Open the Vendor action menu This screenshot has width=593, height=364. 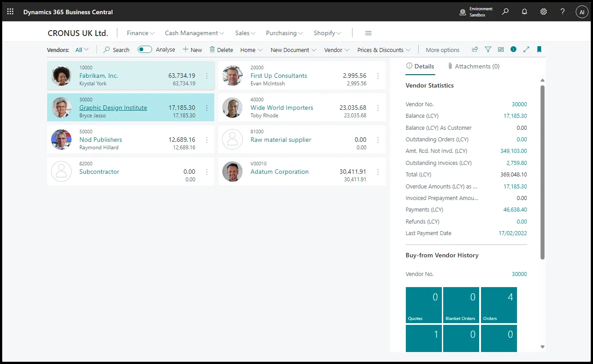337,50
